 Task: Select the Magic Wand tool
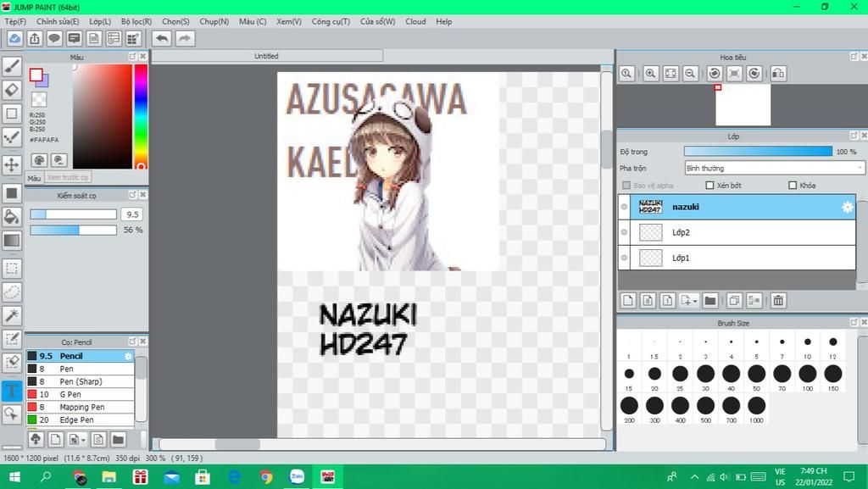(12, 315)
